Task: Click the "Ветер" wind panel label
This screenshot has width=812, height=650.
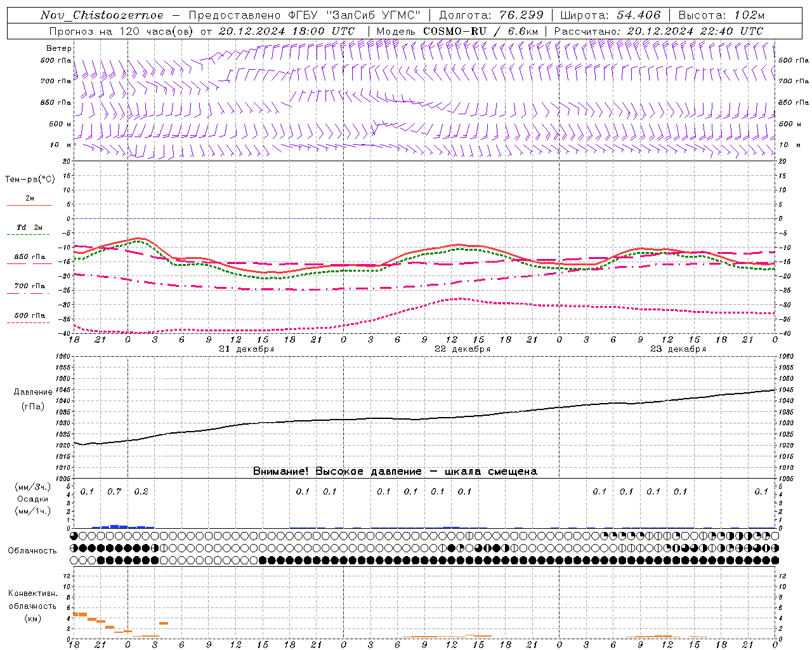Action: 58,48
